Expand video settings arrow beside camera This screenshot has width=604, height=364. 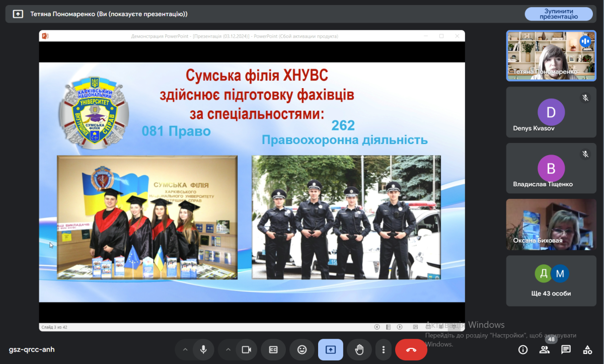(228, 350)
